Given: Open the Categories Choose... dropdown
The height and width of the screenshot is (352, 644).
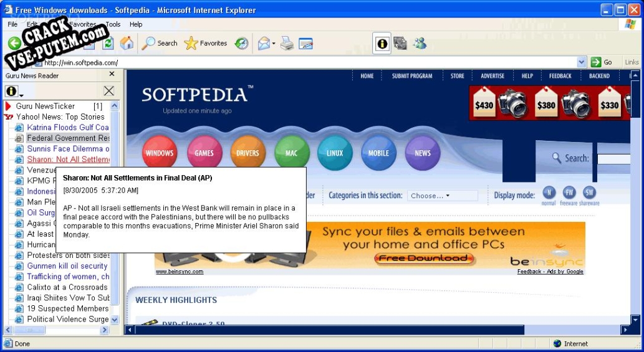Looking at the screenshot, I should click(x=443, y=196).
